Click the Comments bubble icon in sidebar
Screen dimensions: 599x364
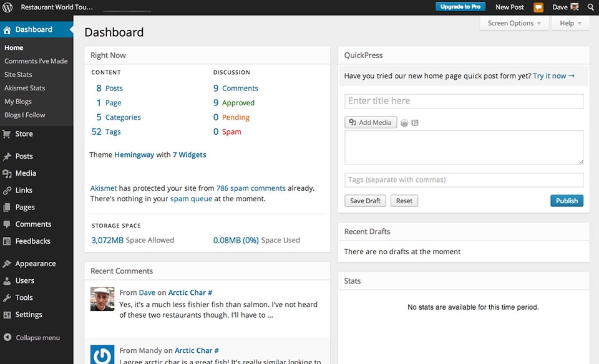point(7,224)
